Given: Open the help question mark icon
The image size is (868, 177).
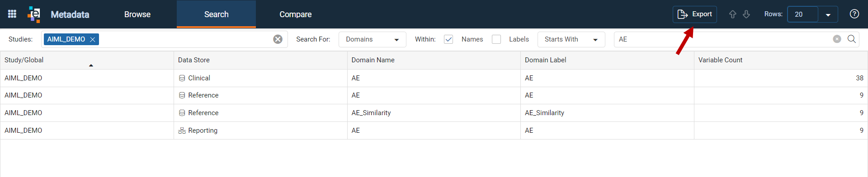Looking at the screenshot, I should click(x=854, y=14).
